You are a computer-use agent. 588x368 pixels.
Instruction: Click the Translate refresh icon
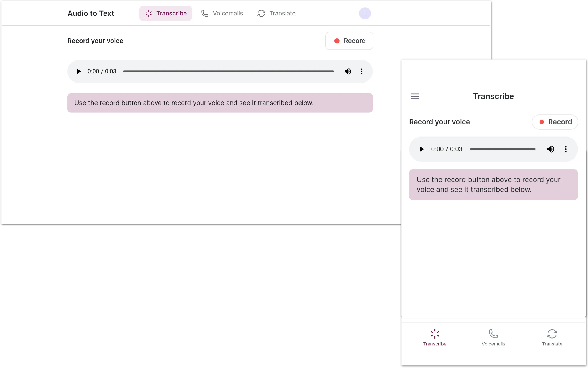click(x=261, y=13)
